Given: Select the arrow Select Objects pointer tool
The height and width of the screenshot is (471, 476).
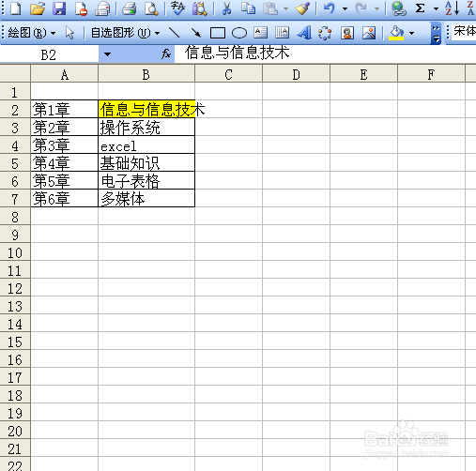Looking at the screenshot, I should coord(69,33).
